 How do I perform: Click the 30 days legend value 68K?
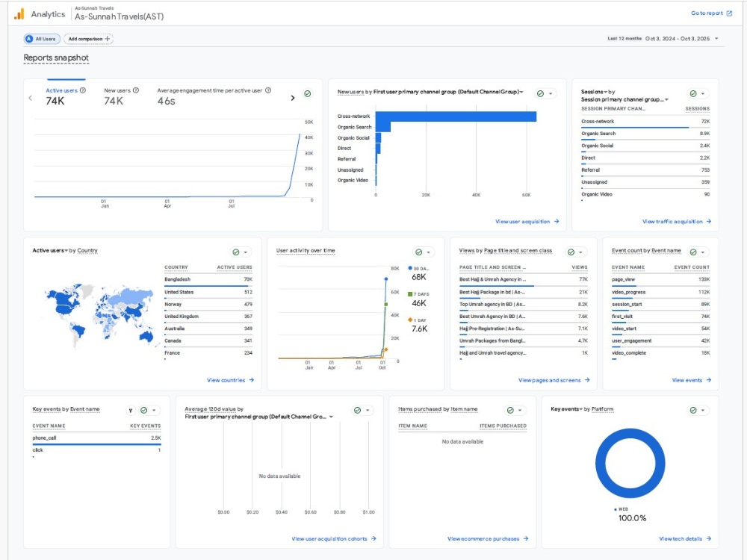(x=419, y=277)
